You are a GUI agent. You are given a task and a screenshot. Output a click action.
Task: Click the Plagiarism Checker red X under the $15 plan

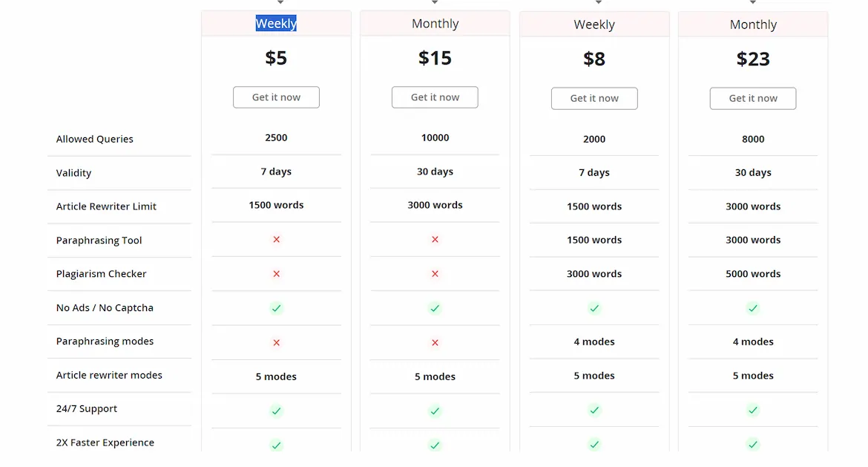pyautogui.click(x=435, y=274)
